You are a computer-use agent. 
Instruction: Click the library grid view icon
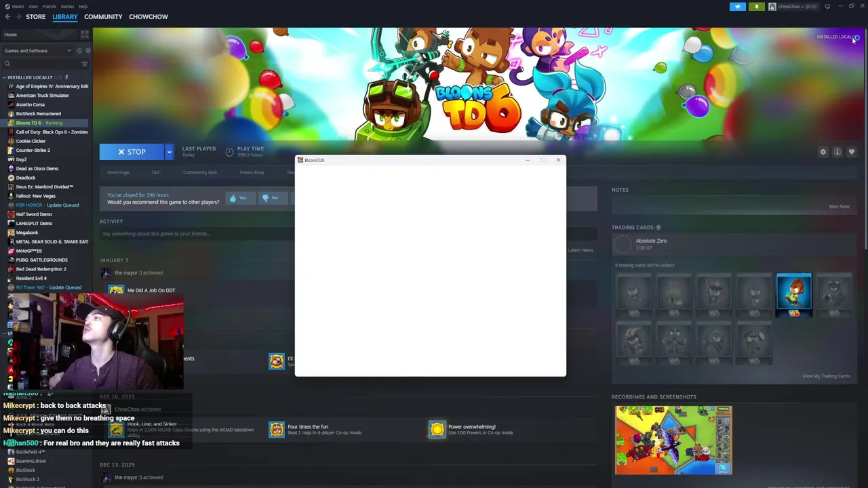coord(85,35)
